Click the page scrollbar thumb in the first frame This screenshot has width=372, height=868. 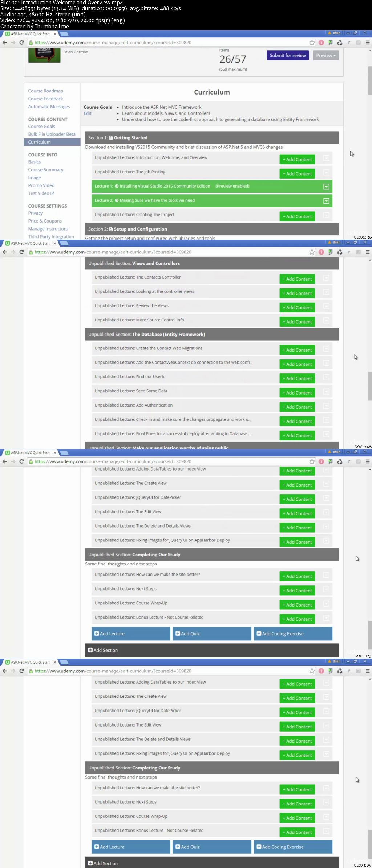coord(370,81)
